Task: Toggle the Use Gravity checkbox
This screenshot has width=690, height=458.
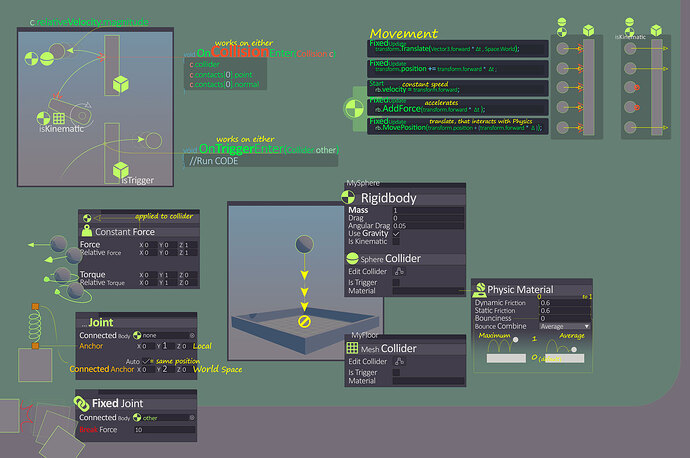Action: (x=396, y=234)
